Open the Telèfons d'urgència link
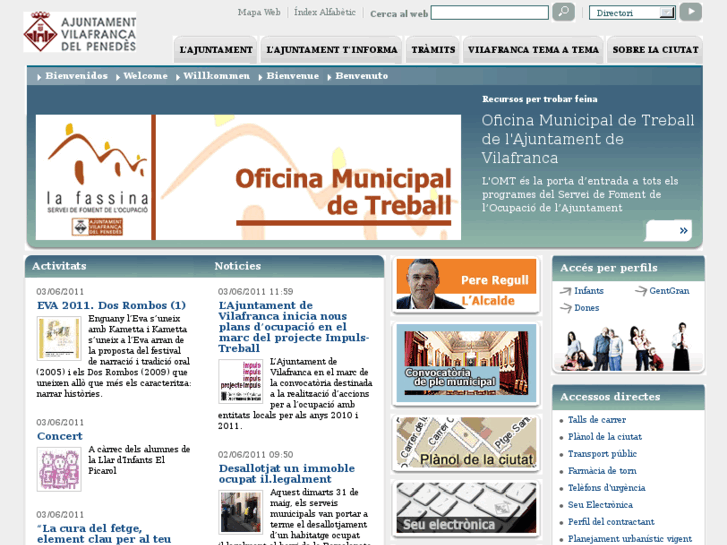Viewport: 727px width, 545px height. 606,488
